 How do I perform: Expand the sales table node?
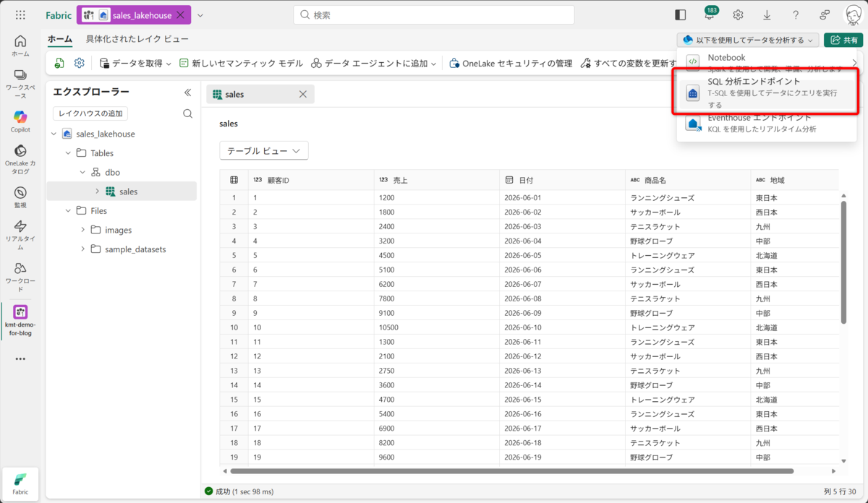(98, 192)
